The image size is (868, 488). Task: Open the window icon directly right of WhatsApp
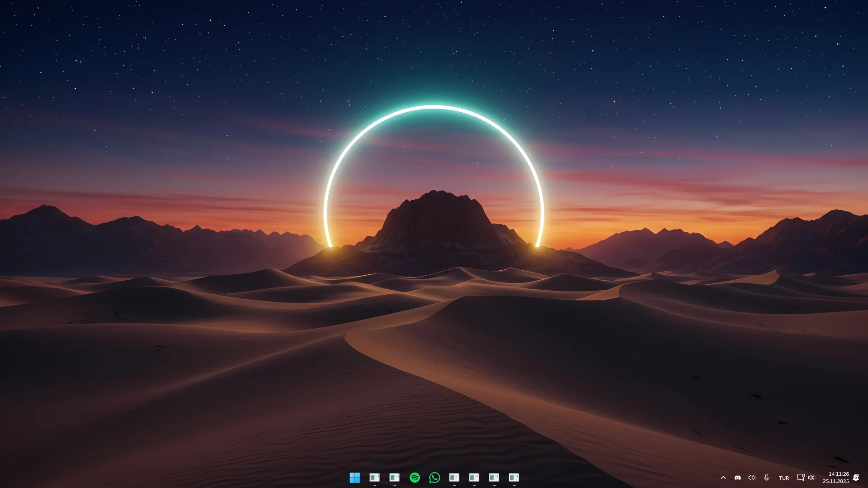coord(454,478)
